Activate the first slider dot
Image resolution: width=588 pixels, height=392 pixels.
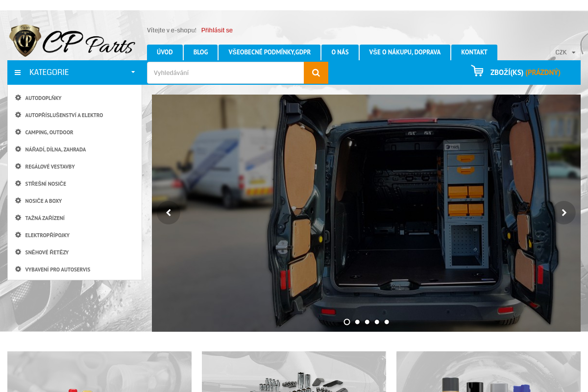(x=347, y=322)
